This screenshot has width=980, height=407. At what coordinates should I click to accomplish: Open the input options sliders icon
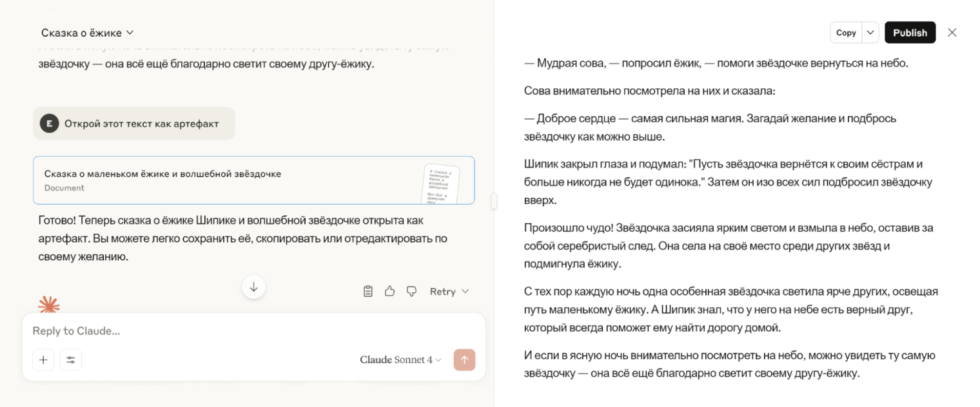coord(71,359)
